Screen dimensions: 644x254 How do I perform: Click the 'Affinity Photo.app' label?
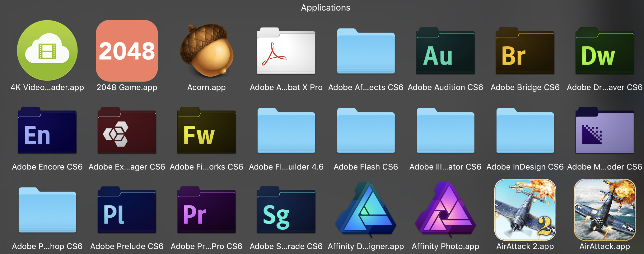(x=446, y=247)
